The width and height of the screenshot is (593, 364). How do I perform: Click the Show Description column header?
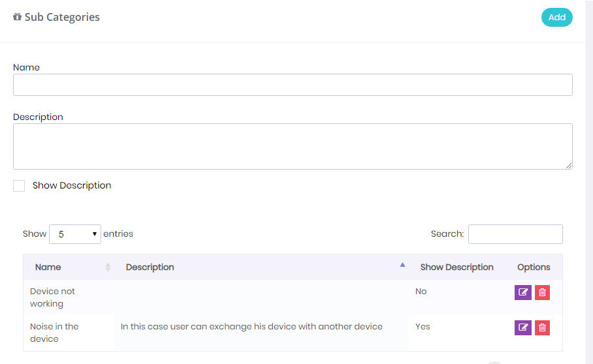pyautogui.click(x=457, y=267)
